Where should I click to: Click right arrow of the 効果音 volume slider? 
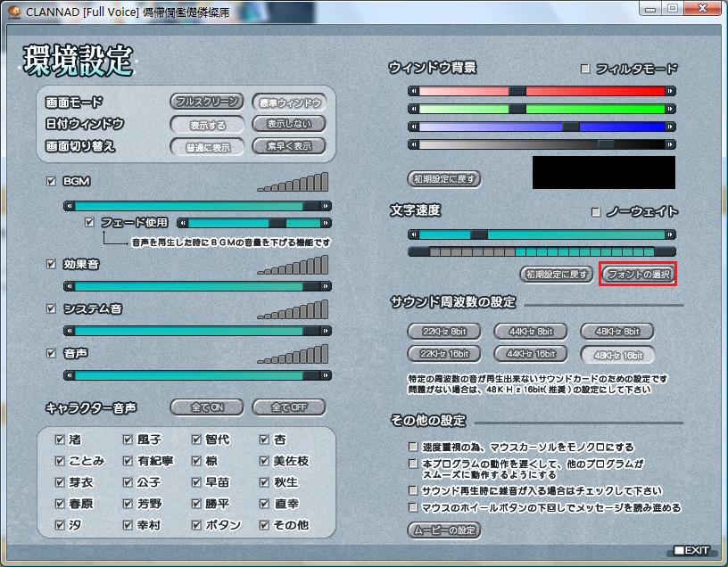[326, 286]
